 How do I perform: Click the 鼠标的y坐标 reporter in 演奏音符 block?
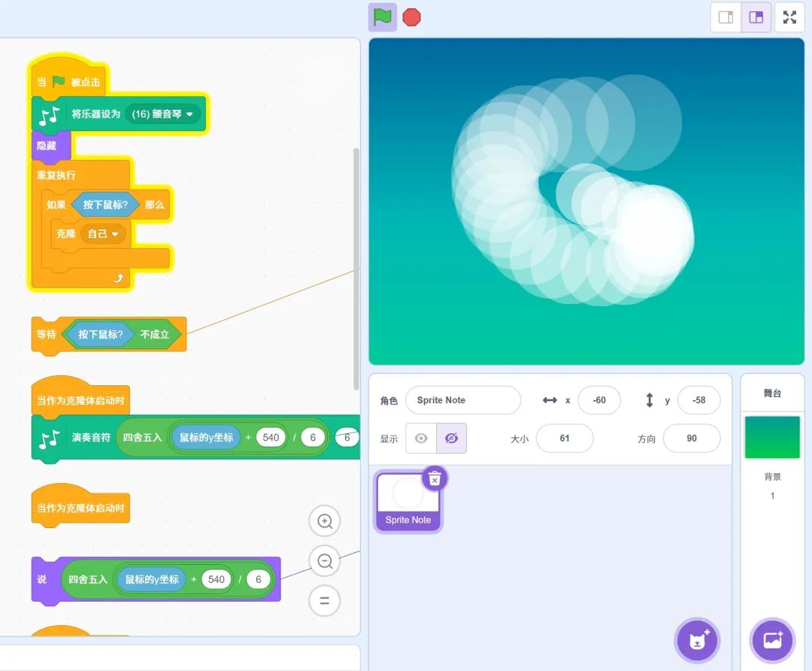click(206, 438)
